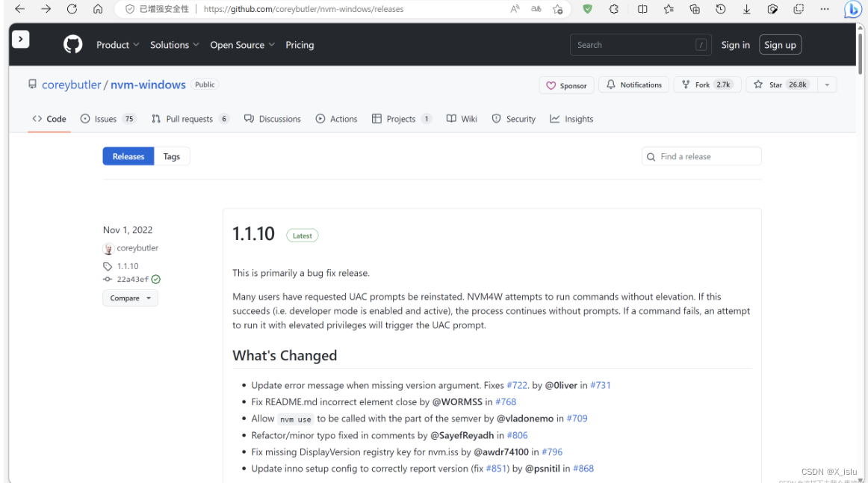
Task: Open the 1.1.10 tag link
Action: click(x=128, y=266)
